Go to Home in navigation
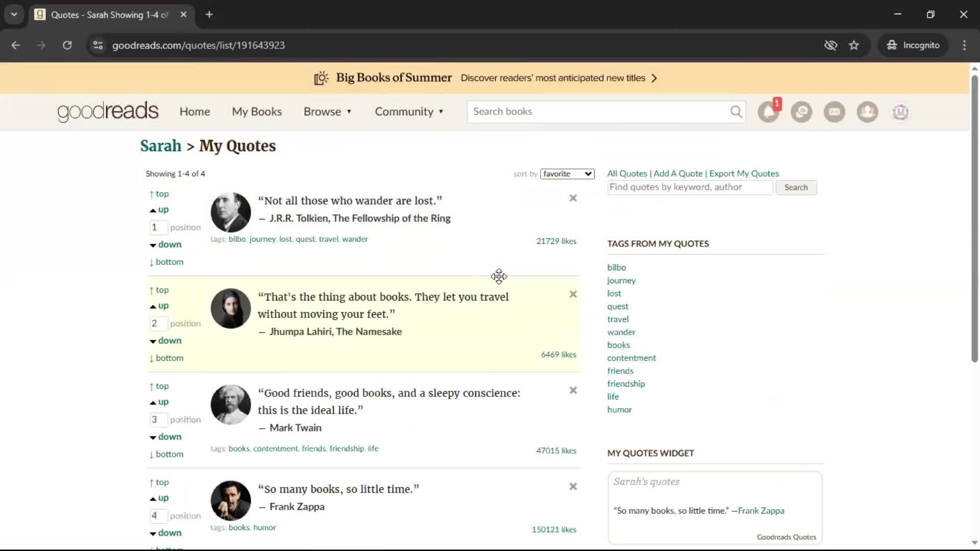The image size is (980, 551). 194,112
